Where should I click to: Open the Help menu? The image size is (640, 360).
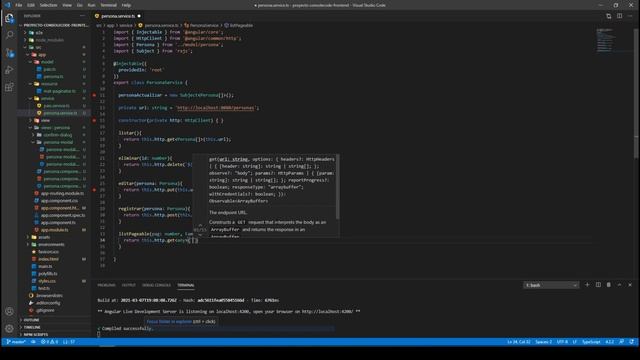126,5
